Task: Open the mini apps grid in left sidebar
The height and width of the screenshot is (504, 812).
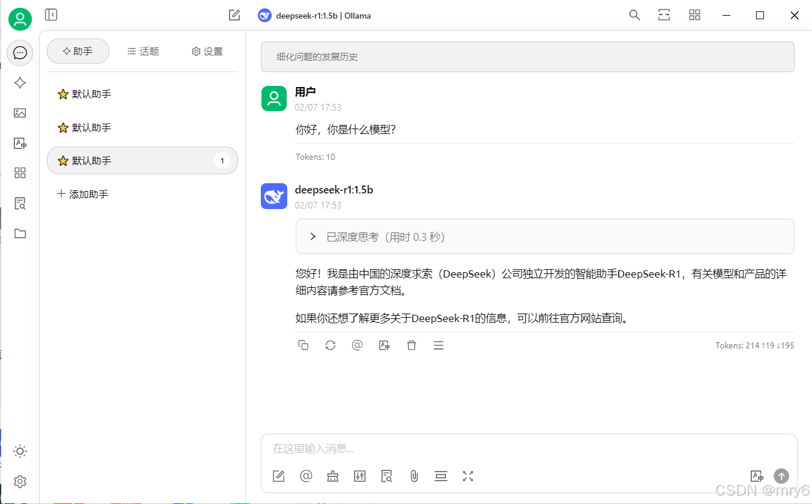Action: (20, 173)
